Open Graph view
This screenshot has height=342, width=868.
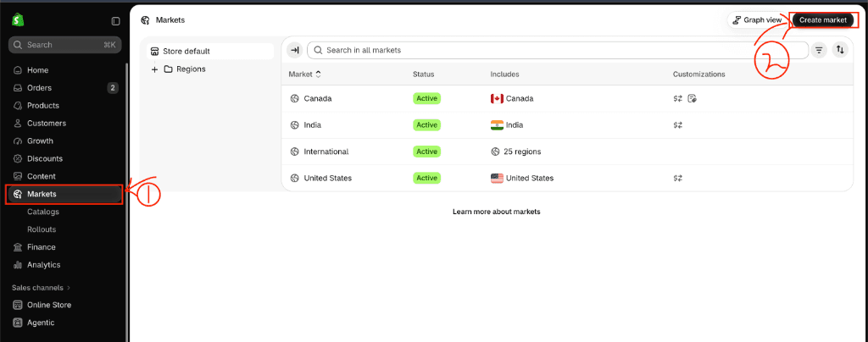point(757,19)
